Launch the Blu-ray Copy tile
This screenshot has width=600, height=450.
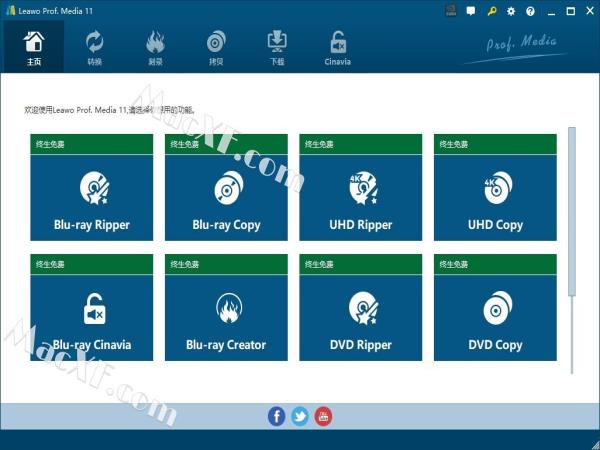(x=226, y=197)
